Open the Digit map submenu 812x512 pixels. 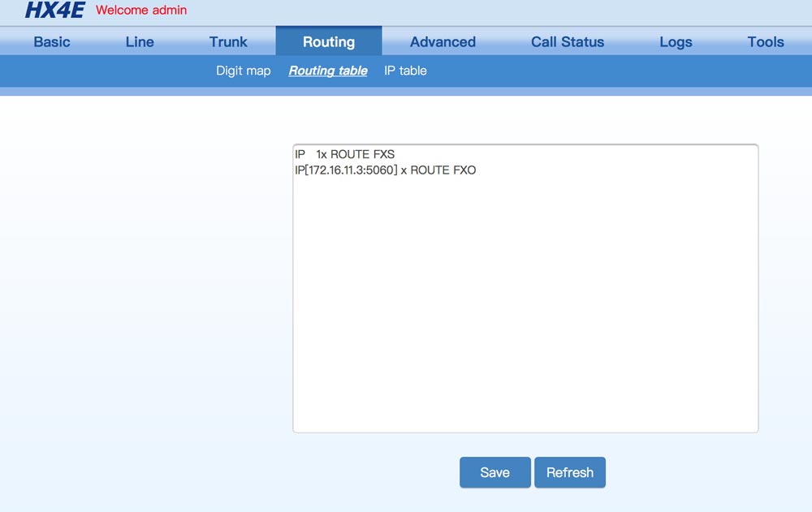coord(243,71)
